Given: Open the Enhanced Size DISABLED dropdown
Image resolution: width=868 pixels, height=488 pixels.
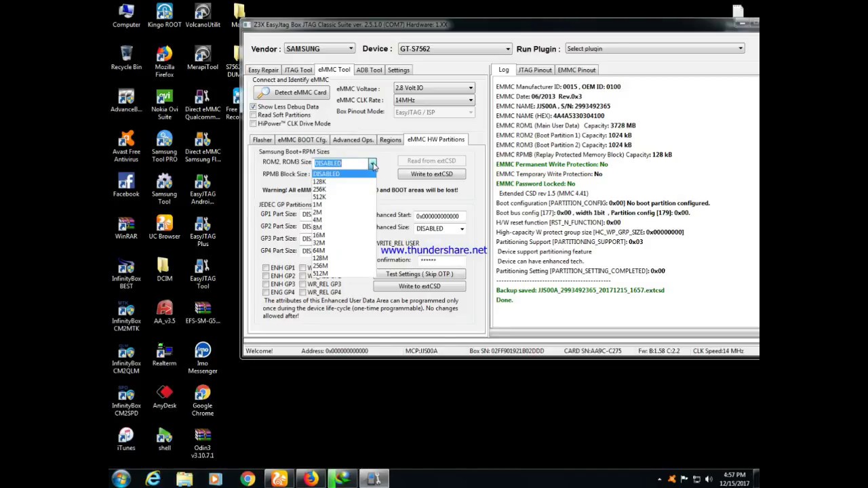Looking at the screenshot, I should pyautogui.click(x=440, y=228).
